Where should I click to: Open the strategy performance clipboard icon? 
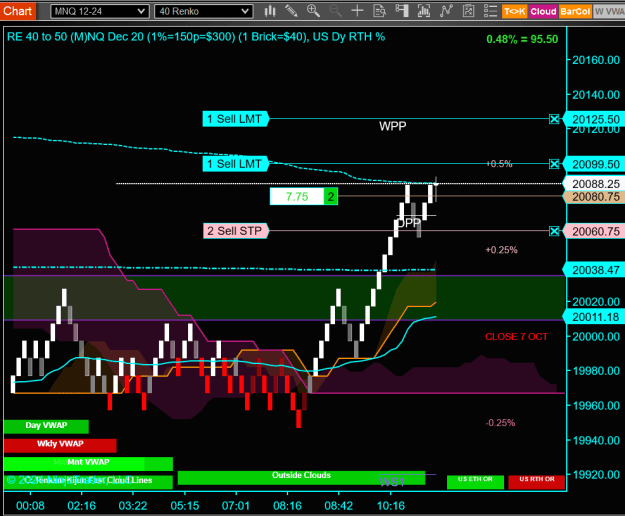[468, 11]
